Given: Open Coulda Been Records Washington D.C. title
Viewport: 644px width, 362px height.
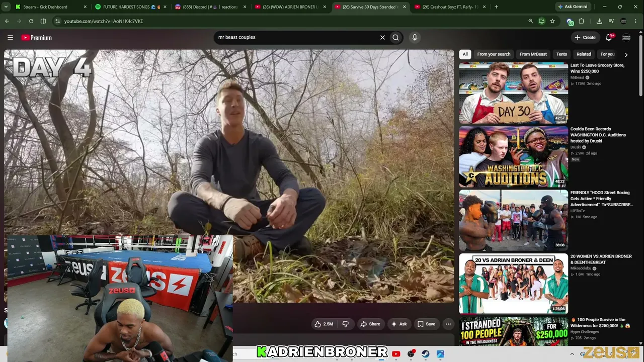Looking at the screenshot, I should pyautogui.click(x=598, y=135).
